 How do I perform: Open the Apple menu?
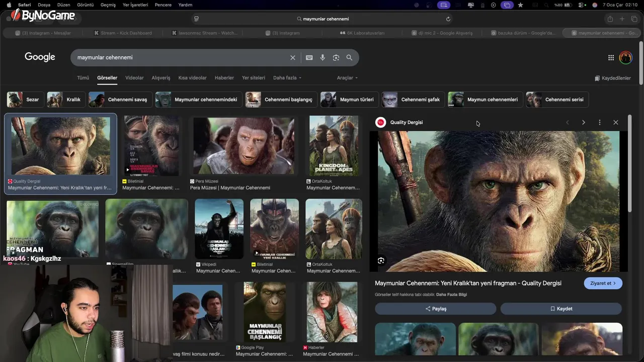point(9,5)
